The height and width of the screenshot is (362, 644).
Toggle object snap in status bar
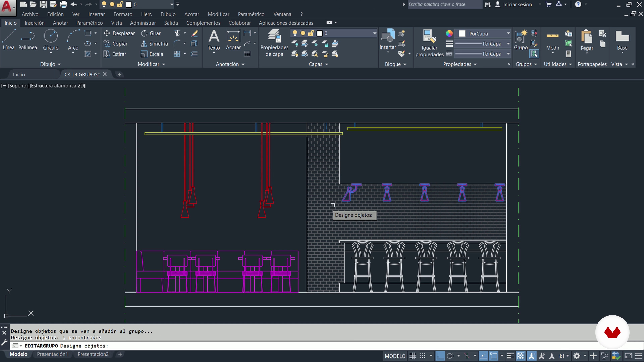pyautogui.click(x=494, y=356)
